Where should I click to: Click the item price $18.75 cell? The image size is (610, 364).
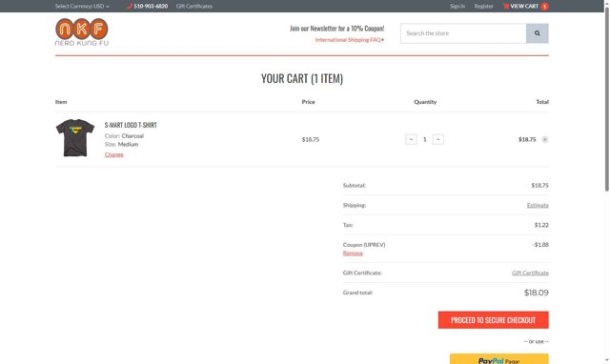coord(311,139)
